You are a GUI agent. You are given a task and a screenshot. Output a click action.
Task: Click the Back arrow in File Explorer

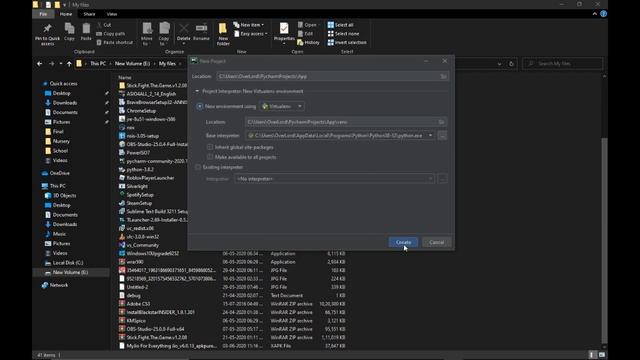pyautogui.click(x=40, y=64)
